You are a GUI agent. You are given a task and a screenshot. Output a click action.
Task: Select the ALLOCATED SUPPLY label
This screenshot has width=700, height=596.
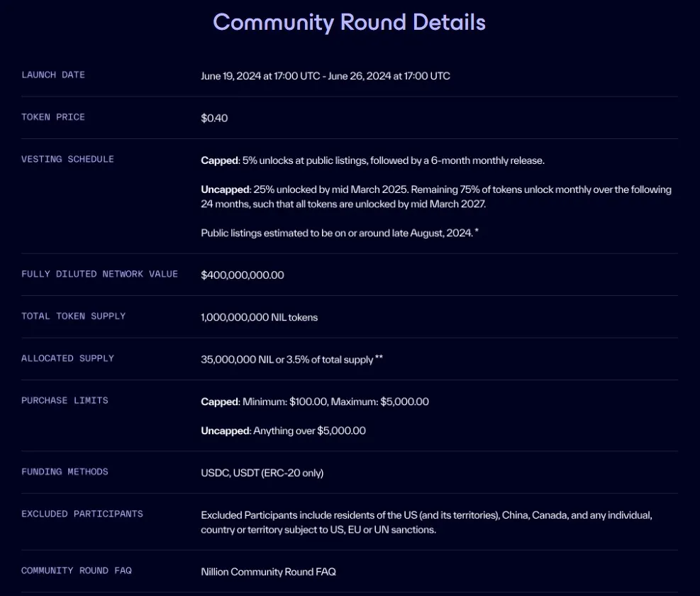tap(67, 358)
